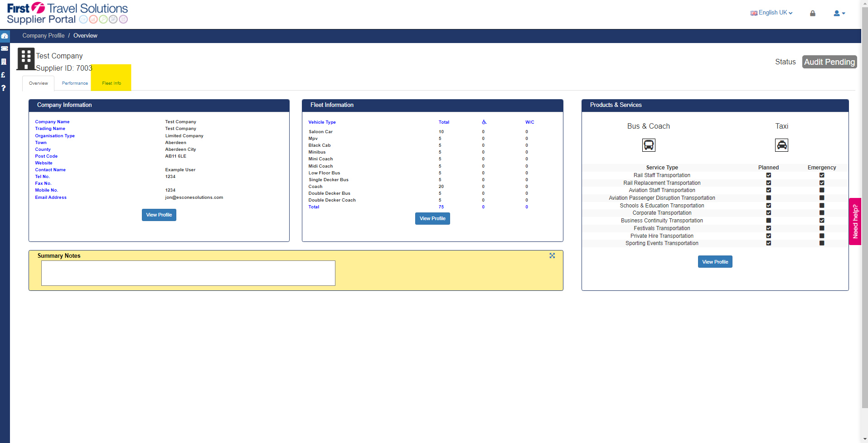Toggle Planned checkbox for Rail Staff Transportation
The image size is (868, 443).
[x=769, y=175]
